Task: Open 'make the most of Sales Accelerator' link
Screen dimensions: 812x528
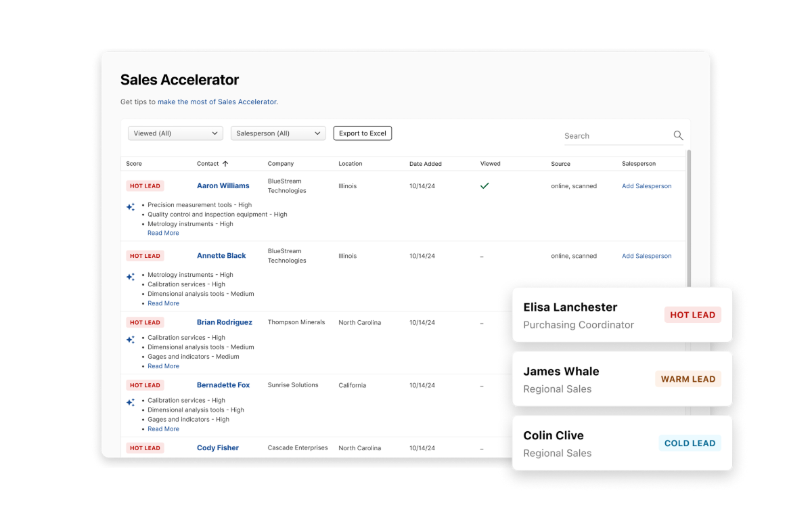Action: (x=217, y=102)
